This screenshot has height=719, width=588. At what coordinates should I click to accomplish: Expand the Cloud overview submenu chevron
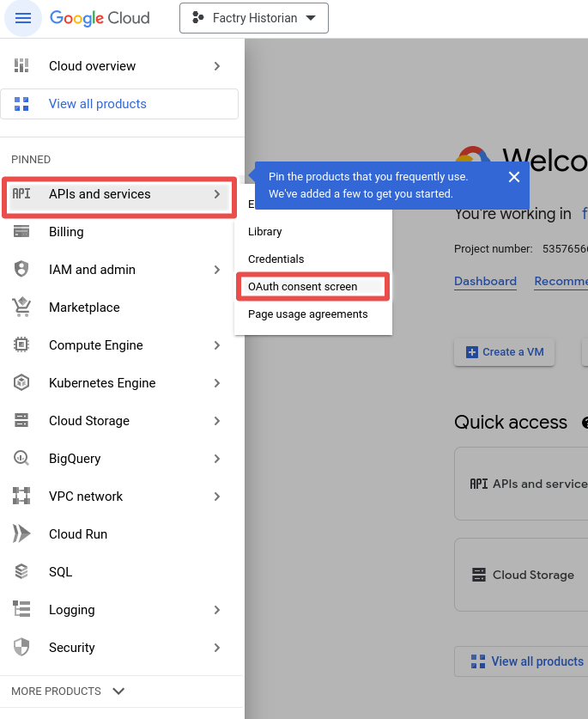pyautogui.click(x=217, y=66)
